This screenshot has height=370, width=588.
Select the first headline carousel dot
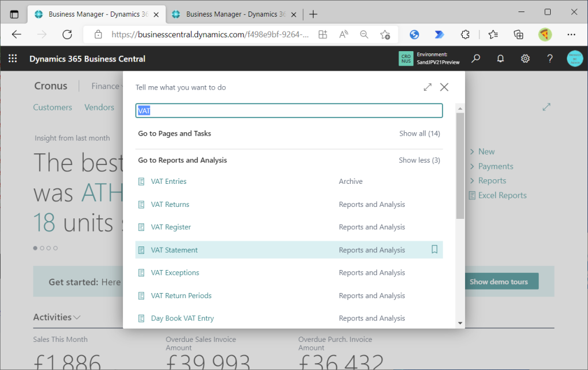[35, 248]
